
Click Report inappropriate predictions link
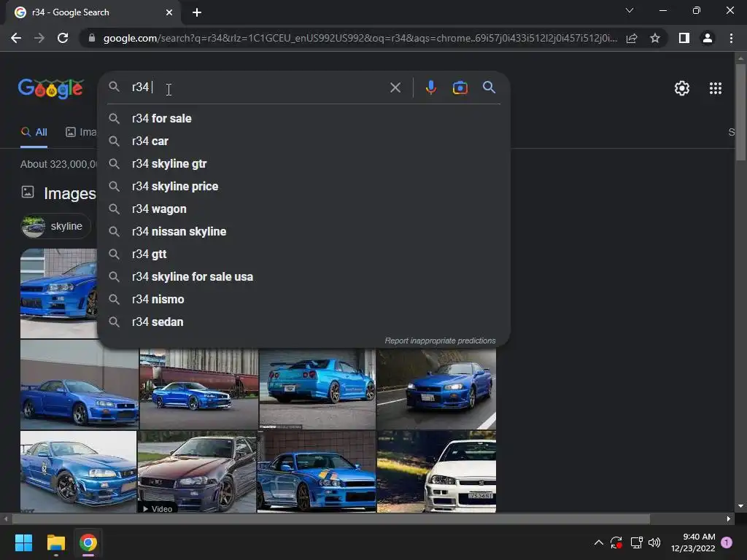pyautogui.click(x=440, y=341)
